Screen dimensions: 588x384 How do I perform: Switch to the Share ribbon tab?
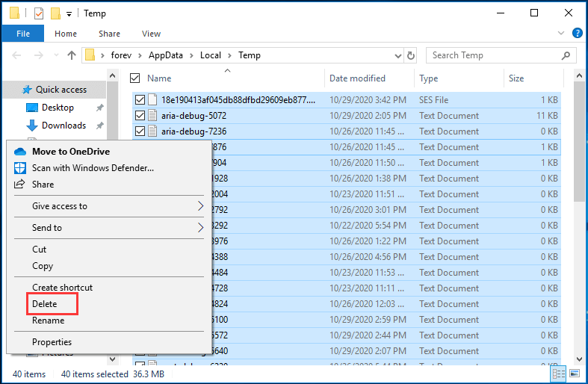click(109, 34)
